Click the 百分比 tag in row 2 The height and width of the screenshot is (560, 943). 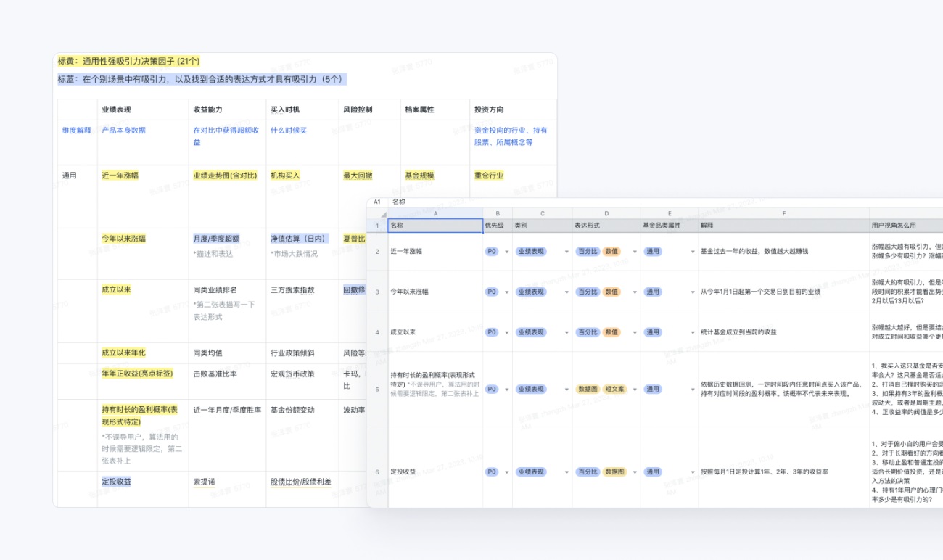click(x=588, y=251)
